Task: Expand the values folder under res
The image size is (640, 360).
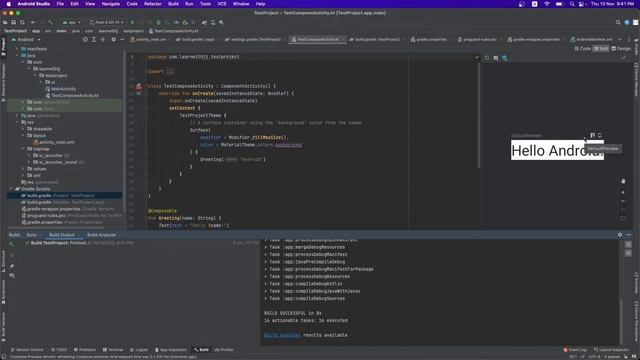Action: (23, 169)
